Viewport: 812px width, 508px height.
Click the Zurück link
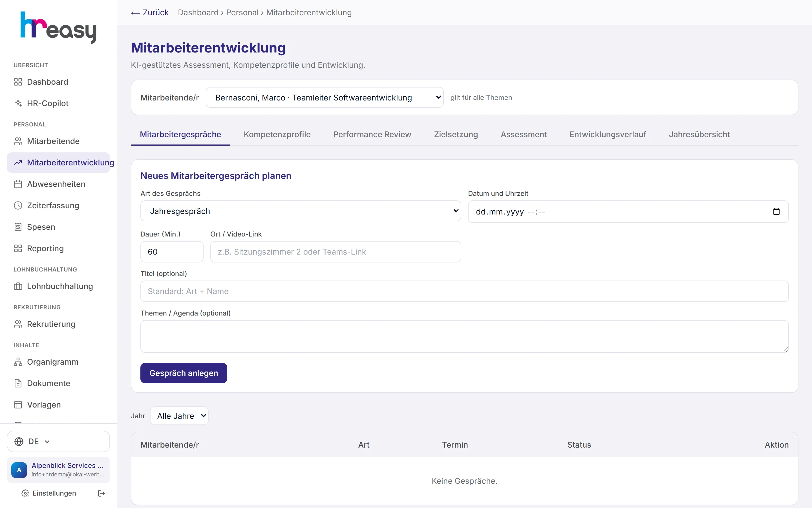pyautogui.click(x=150, y=13)
